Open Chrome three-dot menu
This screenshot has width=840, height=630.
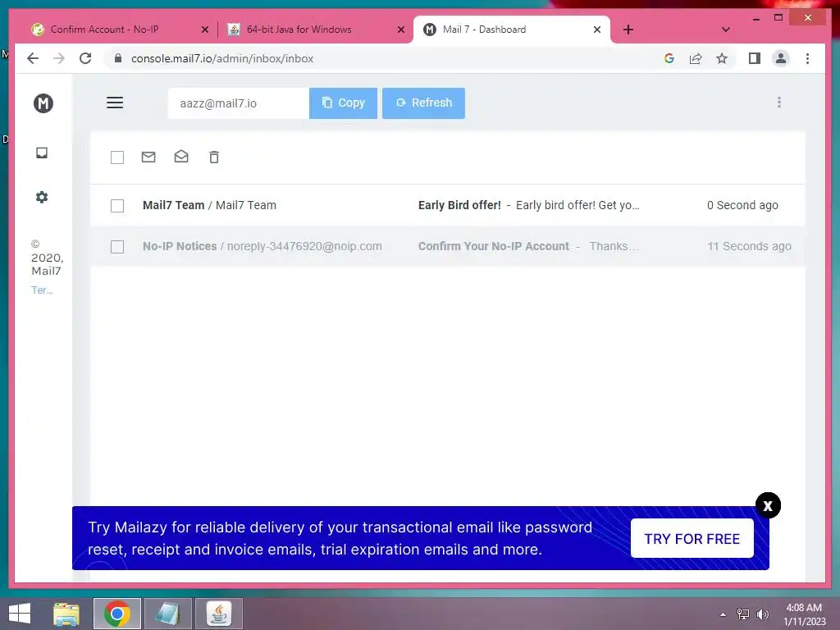[807, 58]
